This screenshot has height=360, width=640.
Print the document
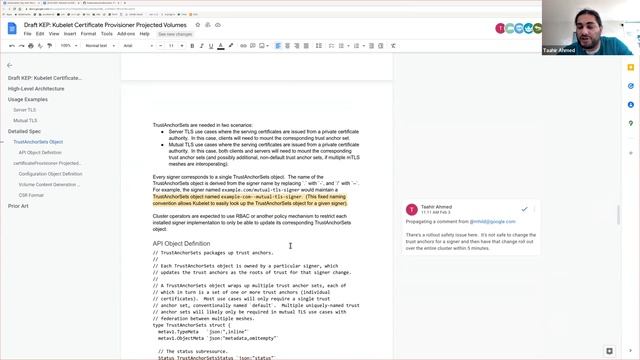tap(31, 46)
